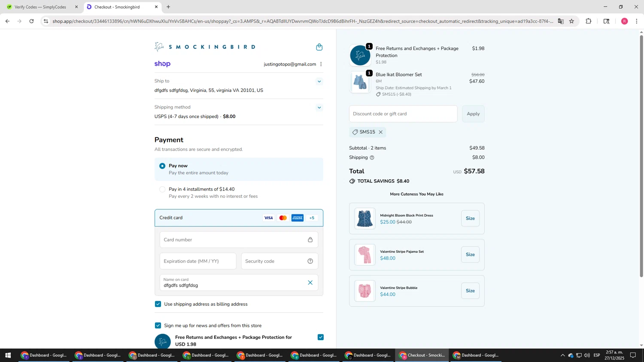Go back to previous page

[7, 21]
